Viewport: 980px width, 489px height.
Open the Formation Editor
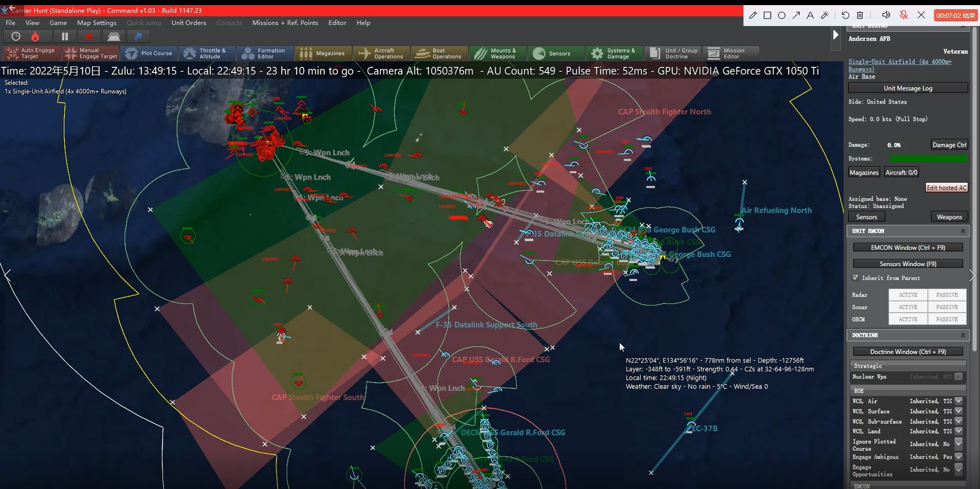click(265, 53)
